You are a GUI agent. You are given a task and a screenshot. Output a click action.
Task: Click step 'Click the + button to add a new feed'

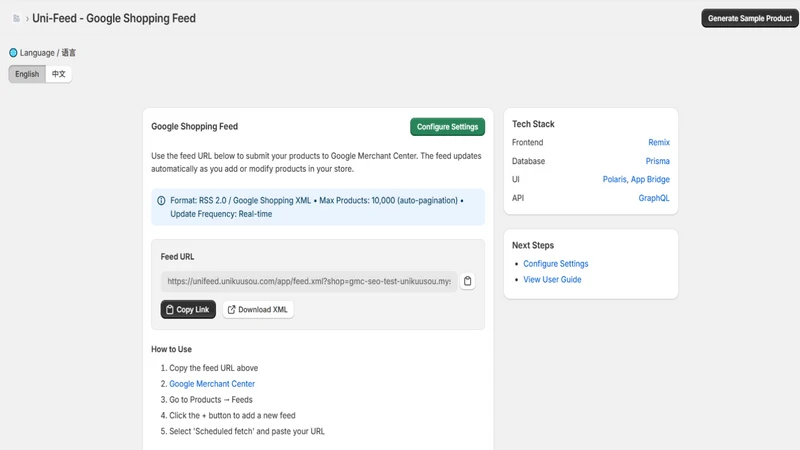coord(232,415)
